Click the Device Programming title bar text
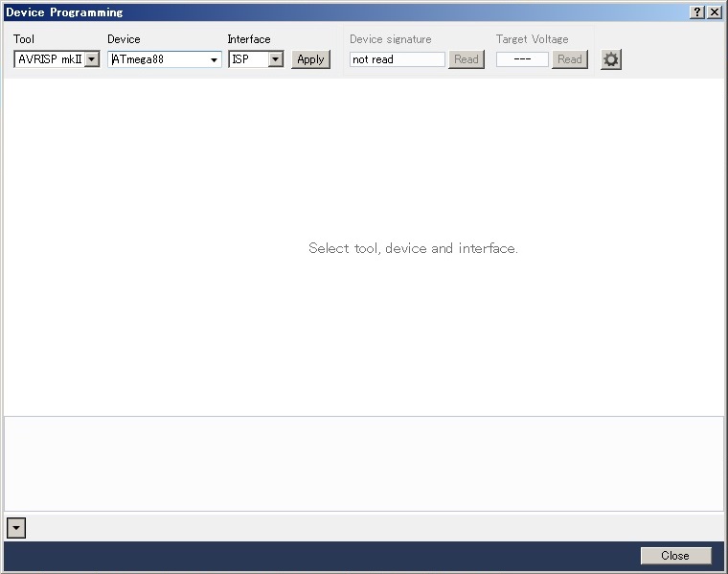This screenshot has height=574, width=728. [x=64, y=12]
